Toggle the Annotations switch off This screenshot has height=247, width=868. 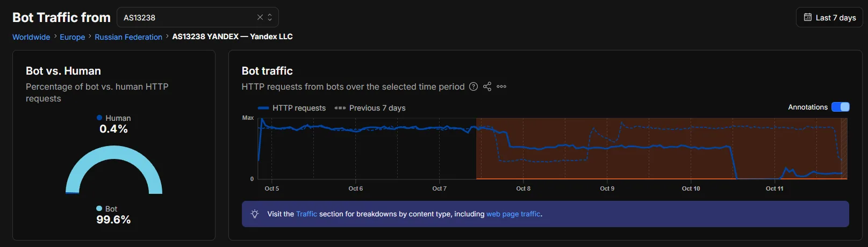[x=841, y=107]
